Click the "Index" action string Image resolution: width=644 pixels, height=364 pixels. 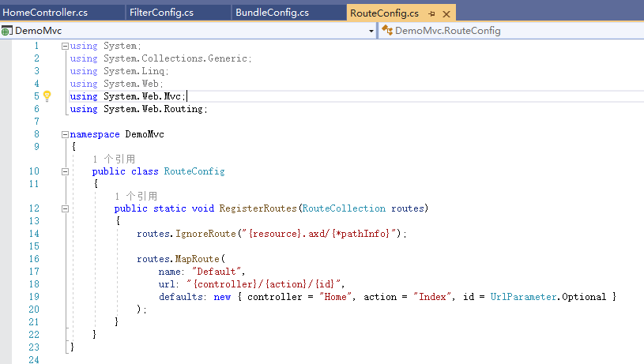click(432, 297)
